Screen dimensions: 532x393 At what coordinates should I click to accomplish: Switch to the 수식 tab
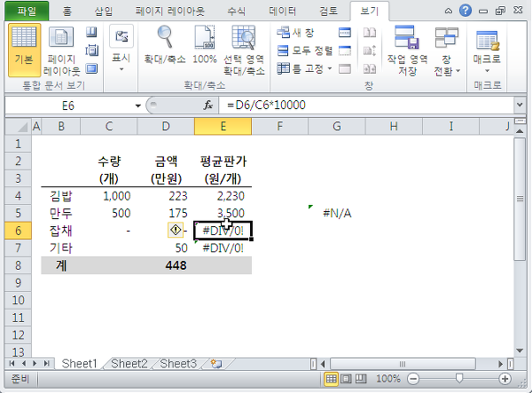pyautogui.click(x=236, y=12)
